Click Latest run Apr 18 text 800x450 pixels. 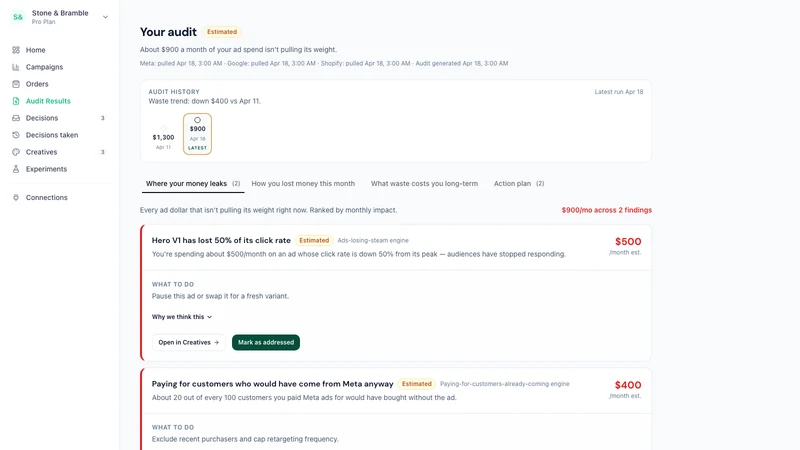(x=619, y=92)
